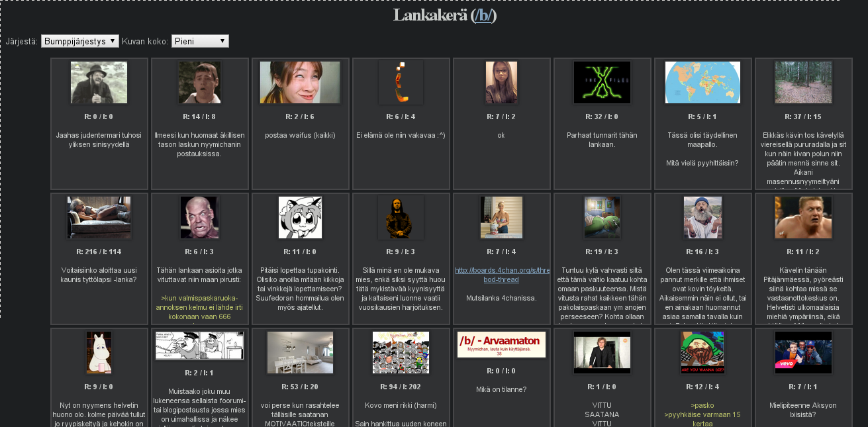Open the bearded man with hat thumbnail
The image size is (868, 427).
(99, 82)
